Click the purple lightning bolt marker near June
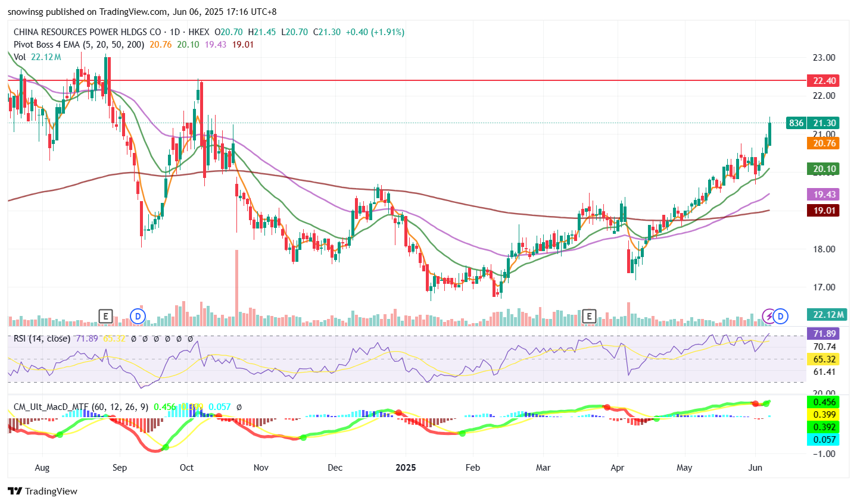 (x=769, y=316)
